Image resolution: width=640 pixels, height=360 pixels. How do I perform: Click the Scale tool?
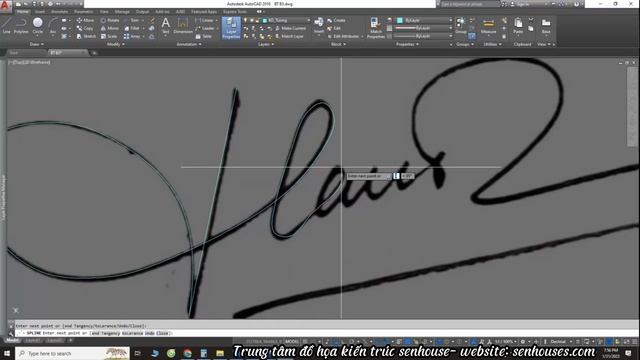tap(109, 36)
